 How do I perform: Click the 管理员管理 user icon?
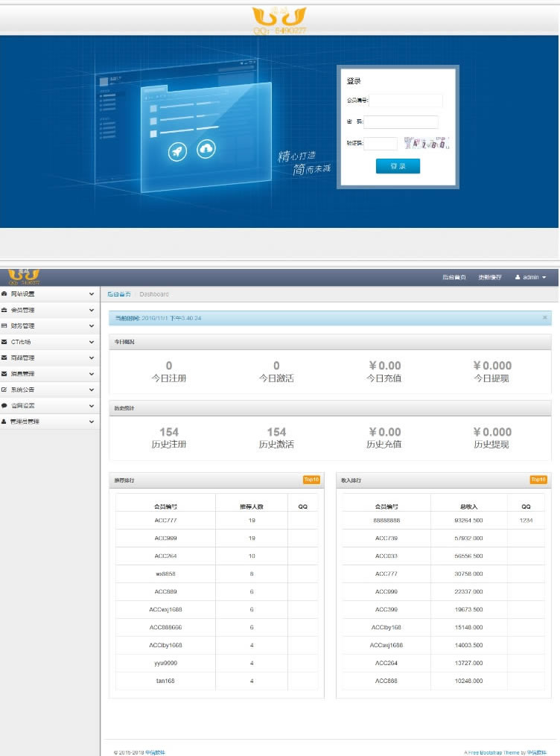(x=4, y=422)
